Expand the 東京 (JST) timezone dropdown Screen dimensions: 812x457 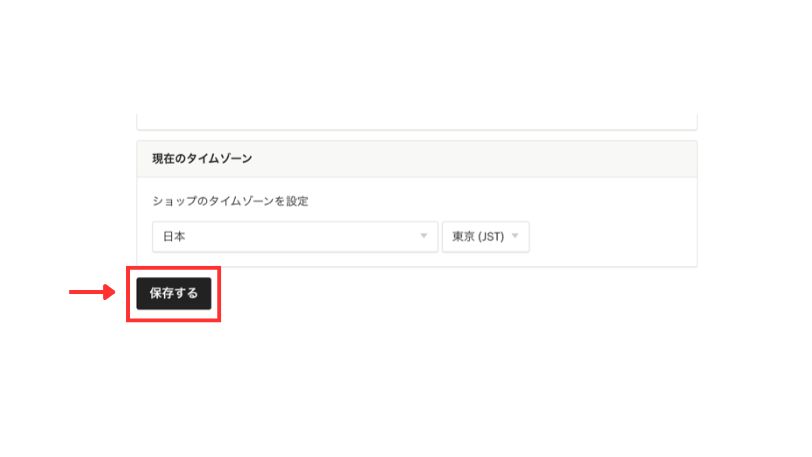click(485, 237)
